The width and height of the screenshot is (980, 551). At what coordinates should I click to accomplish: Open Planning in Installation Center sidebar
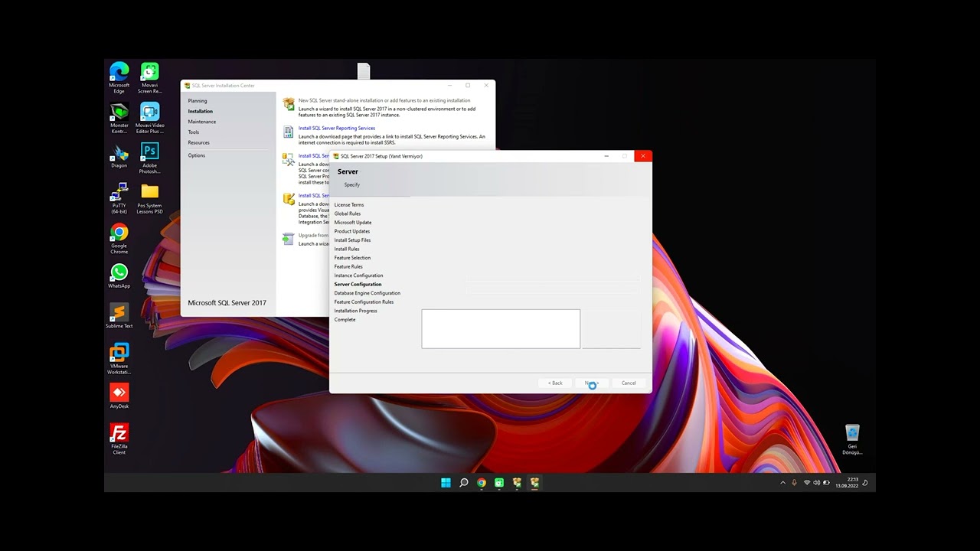pos(198,101)
